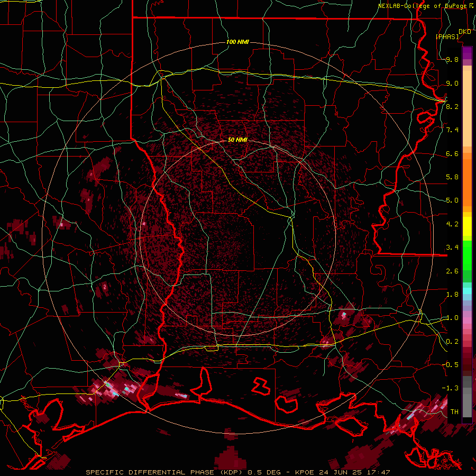Select the 6.6 legend value

(x=452, y=153)
